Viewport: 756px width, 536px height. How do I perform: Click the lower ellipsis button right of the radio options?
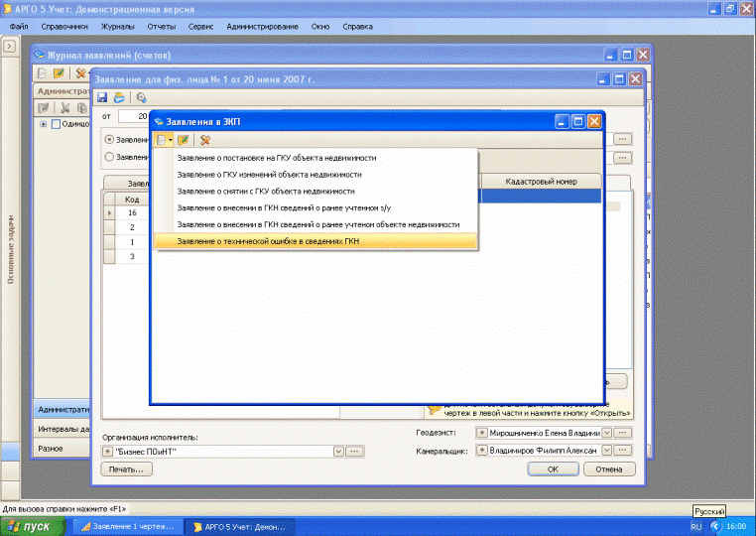coord(622,158)
